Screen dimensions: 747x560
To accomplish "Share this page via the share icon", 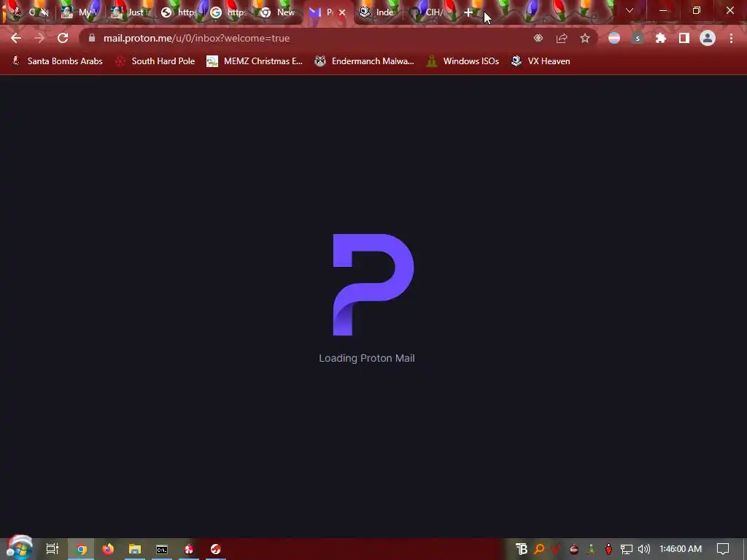I will 562,38.
